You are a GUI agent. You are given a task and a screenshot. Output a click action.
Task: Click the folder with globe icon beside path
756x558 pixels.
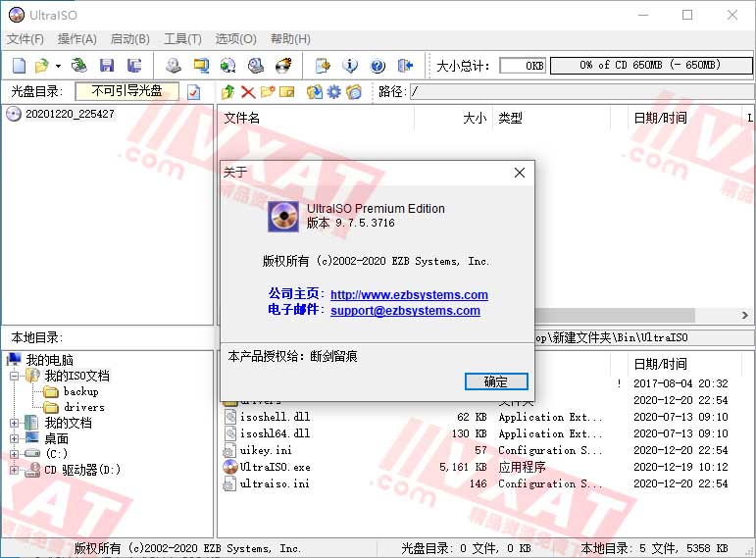tap(353, 91)
